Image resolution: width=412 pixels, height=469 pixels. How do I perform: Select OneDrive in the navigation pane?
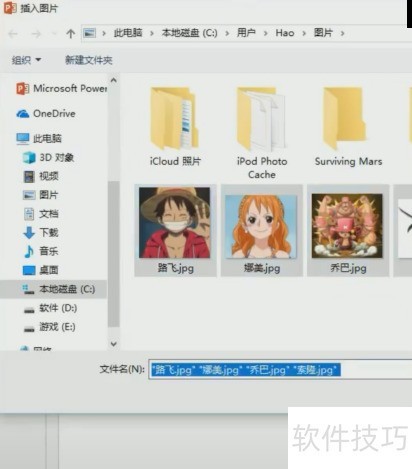(54, 114)
